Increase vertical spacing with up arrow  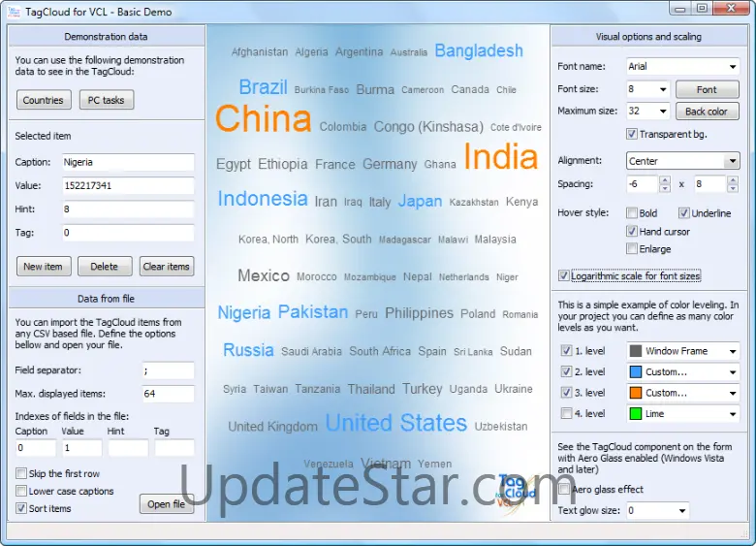733,180
